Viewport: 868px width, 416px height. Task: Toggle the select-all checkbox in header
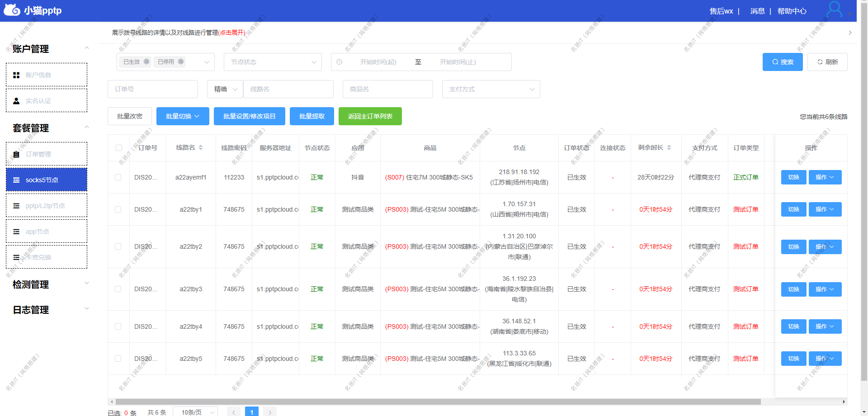click(x=119, y=148)
